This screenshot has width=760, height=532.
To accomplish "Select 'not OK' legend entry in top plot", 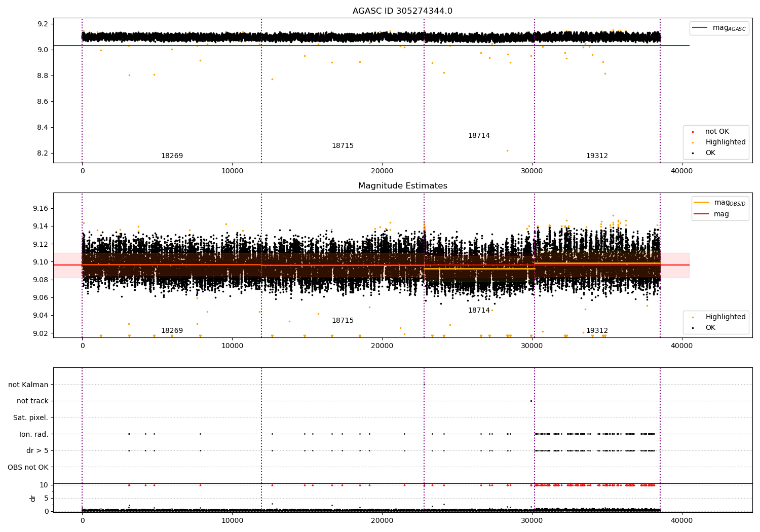I will click(x=717, y=132).
